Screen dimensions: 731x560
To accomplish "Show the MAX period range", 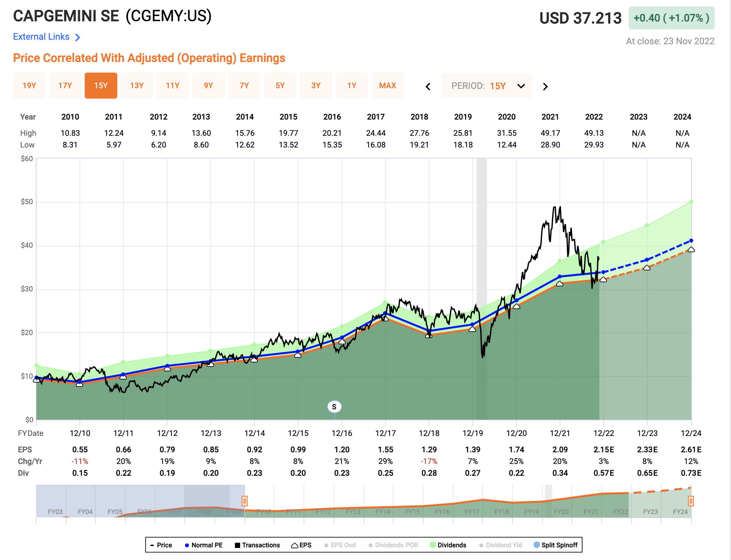I will click(x=388, y=86).
